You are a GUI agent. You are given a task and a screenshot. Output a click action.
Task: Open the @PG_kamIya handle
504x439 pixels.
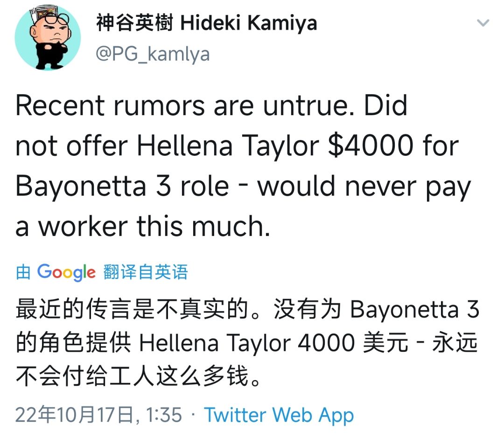[x=153, y=55]
